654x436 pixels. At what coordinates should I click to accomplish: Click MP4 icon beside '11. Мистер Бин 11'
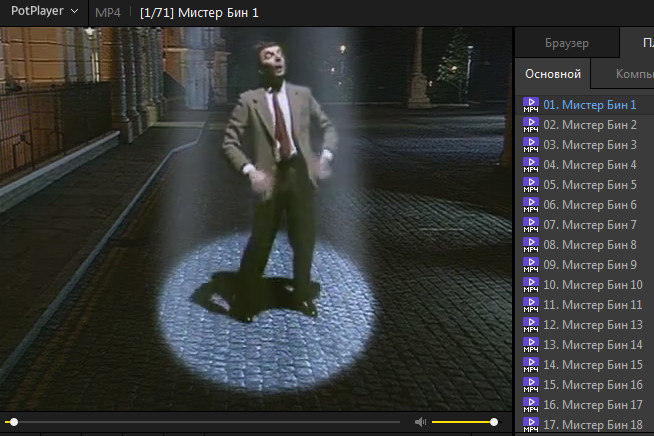coord(531,305)
